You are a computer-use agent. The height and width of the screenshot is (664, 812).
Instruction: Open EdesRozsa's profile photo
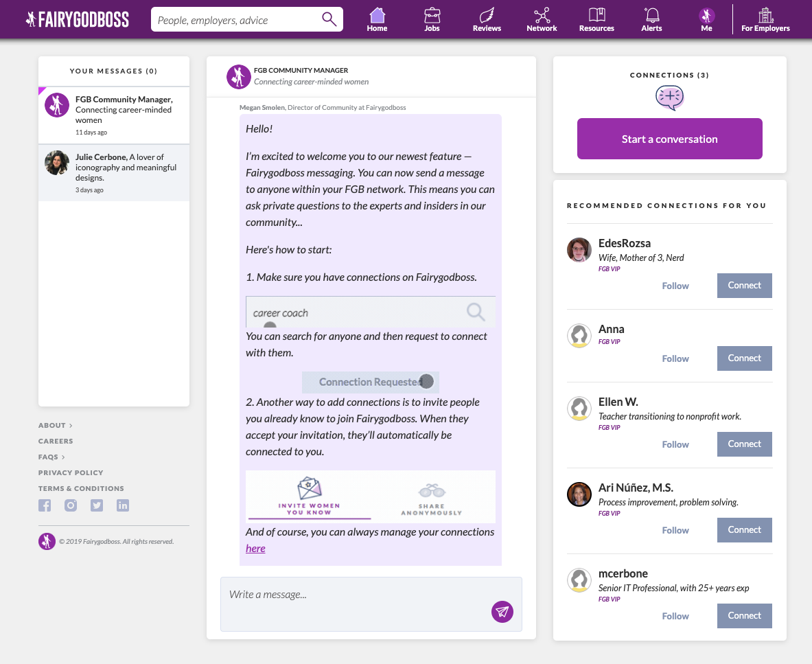coord(579,250)
